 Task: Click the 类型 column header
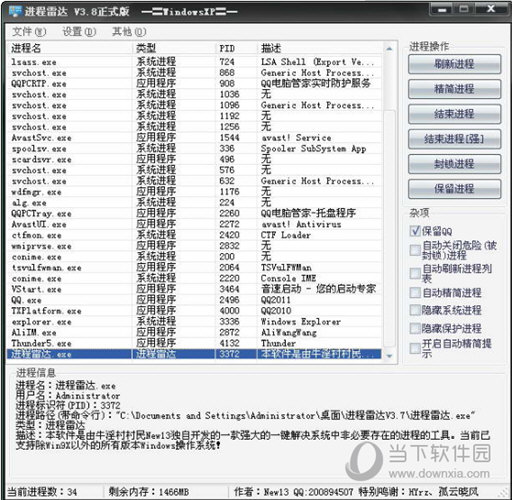[x=174, y=48]
